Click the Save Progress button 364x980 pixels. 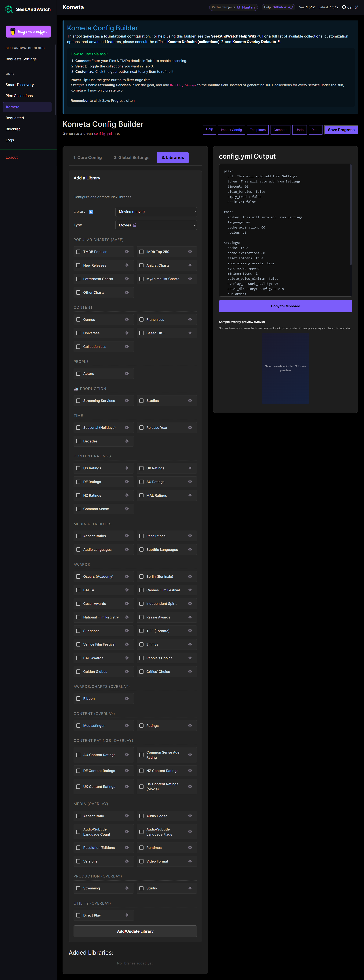[341, 130]
